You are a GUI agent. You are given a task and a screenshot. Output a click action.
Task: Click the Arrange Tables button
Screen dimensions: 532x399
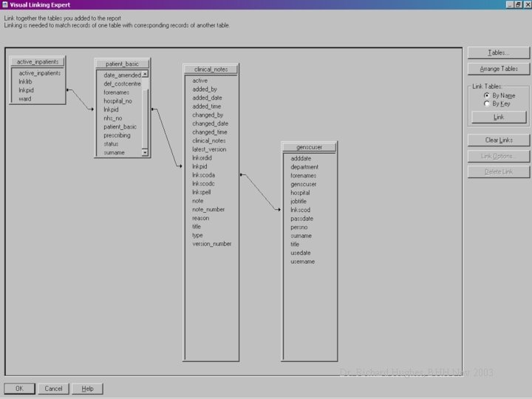(x=499, y=69)
